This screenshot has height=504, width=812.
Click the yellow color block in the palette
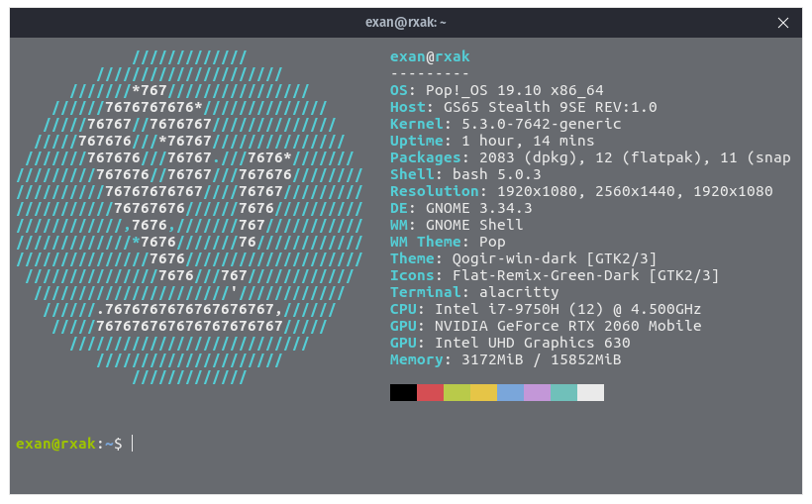tap(483, 393)
